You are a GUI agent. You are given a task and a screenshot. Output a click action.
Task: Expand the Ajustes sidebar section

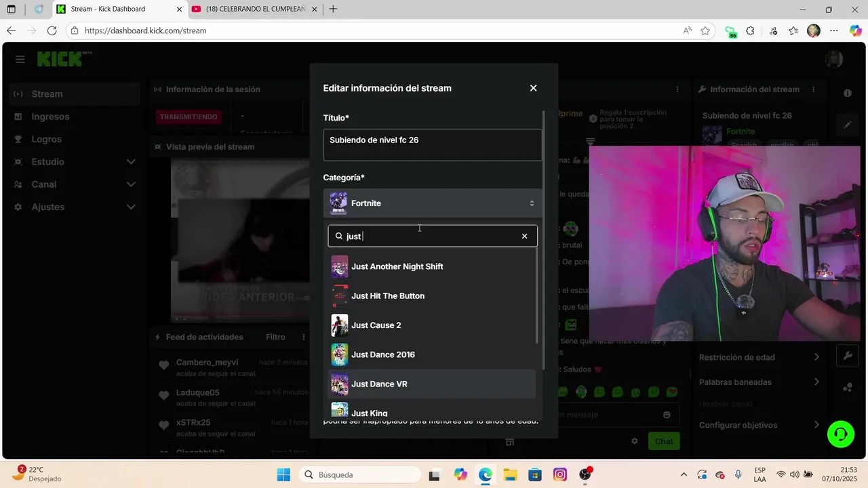[x=75, y=207]
